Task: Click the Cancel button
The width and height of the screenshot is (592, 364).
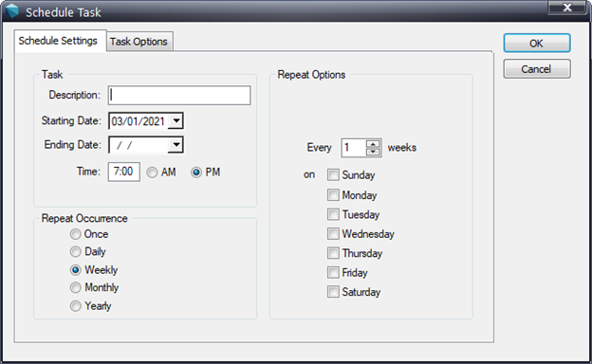Action: [537, 69]
